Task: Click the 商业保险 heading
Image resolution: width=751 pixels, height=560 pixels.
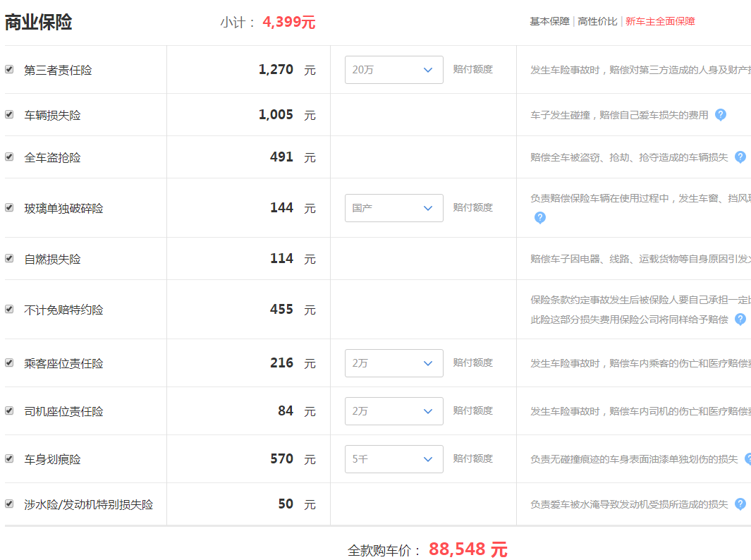Action: click(x=38, y=22)
